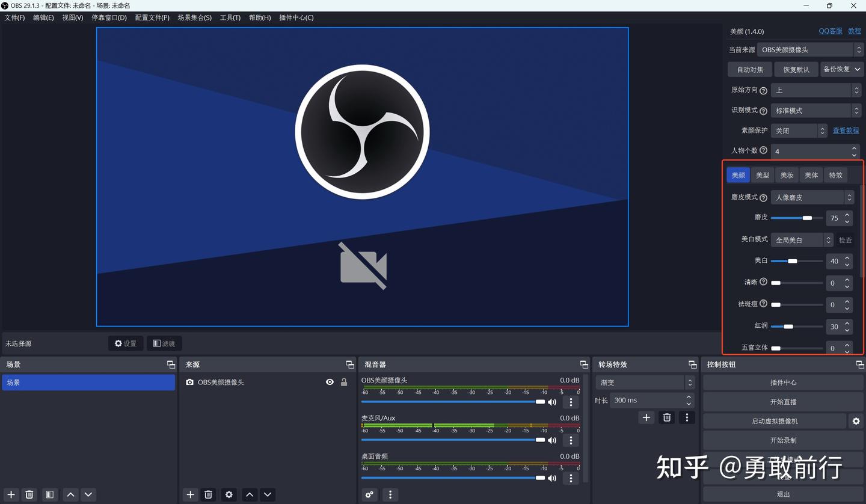Open the 工具(T) menu

(230, 17)
